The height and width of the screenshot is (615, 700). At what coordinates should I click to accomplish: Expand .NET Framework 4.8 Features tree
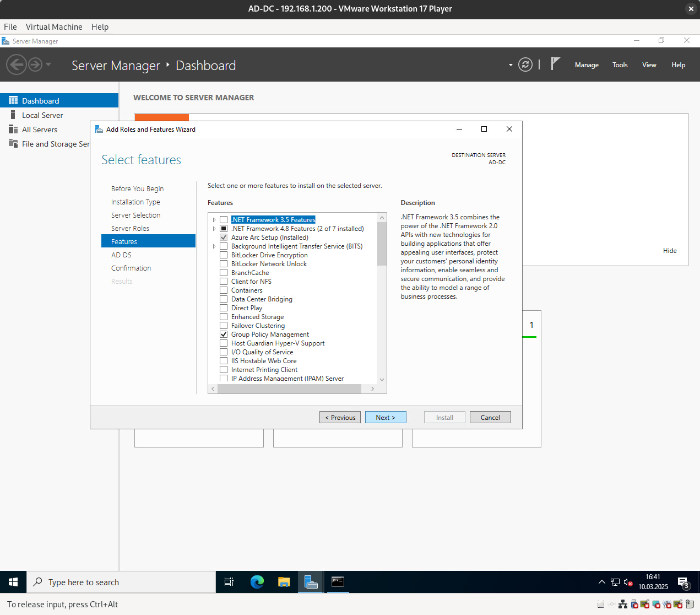(x=214, y=229)
